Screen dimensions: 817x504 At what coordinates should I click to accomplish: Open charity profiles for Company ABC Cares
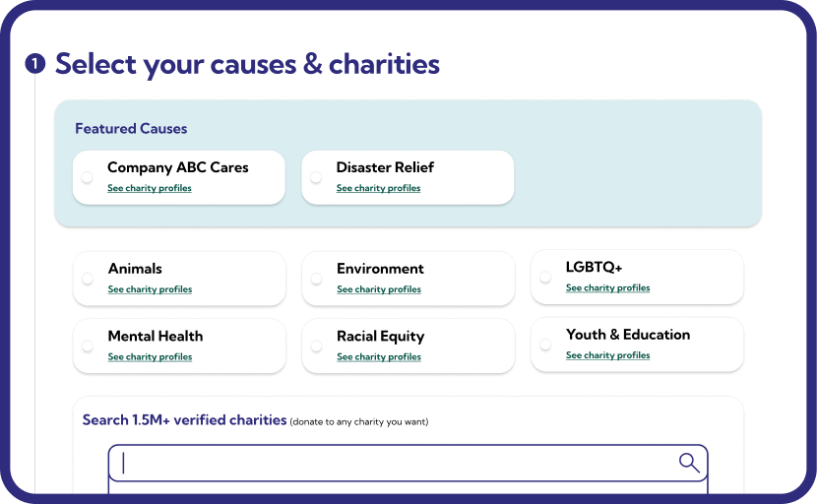150,188
